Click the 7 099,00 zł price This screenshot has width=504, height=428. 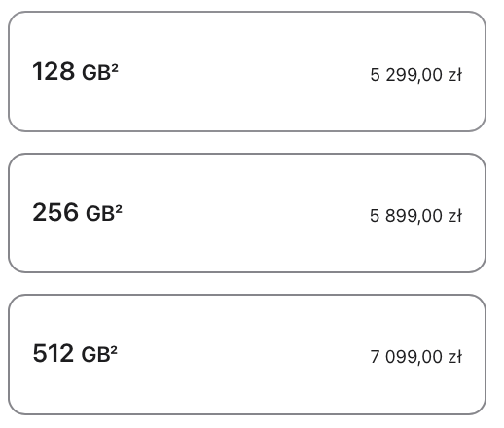(x=416, y=357)
